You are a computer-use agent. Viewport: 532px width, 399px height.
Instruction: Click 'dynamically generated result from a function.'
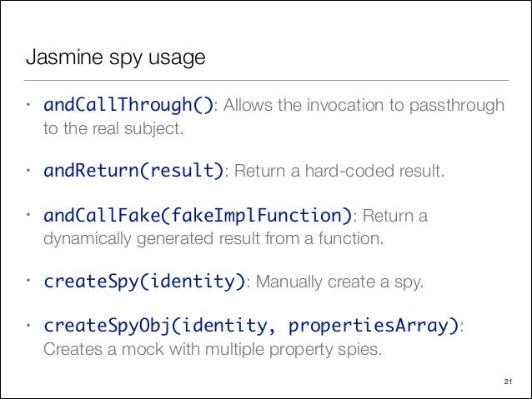coord(213,239)
